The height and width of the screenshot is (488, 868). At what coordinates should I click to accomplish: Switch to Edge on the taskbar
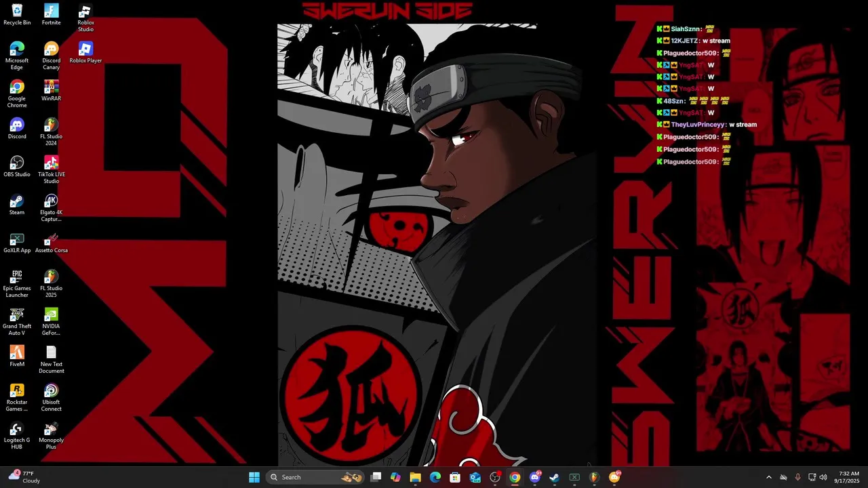[435, 477]
